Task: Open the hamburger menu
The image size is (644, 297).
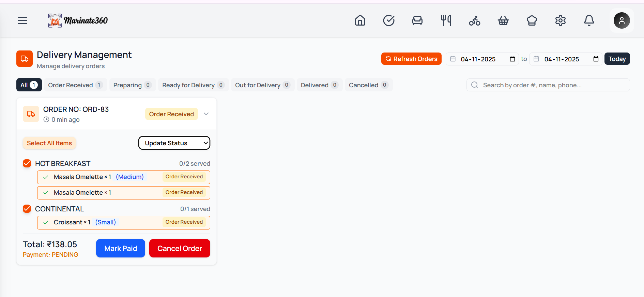Action: point(22,20)
